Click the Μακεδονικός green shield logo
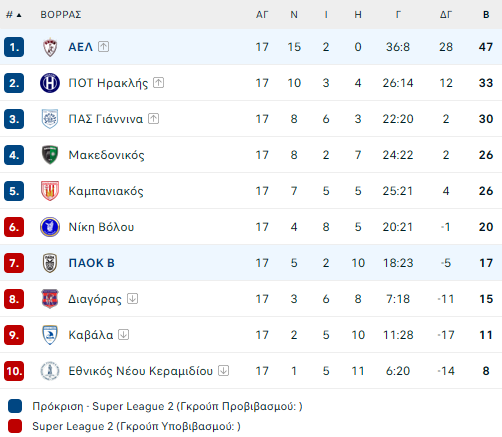 (50, 155)
